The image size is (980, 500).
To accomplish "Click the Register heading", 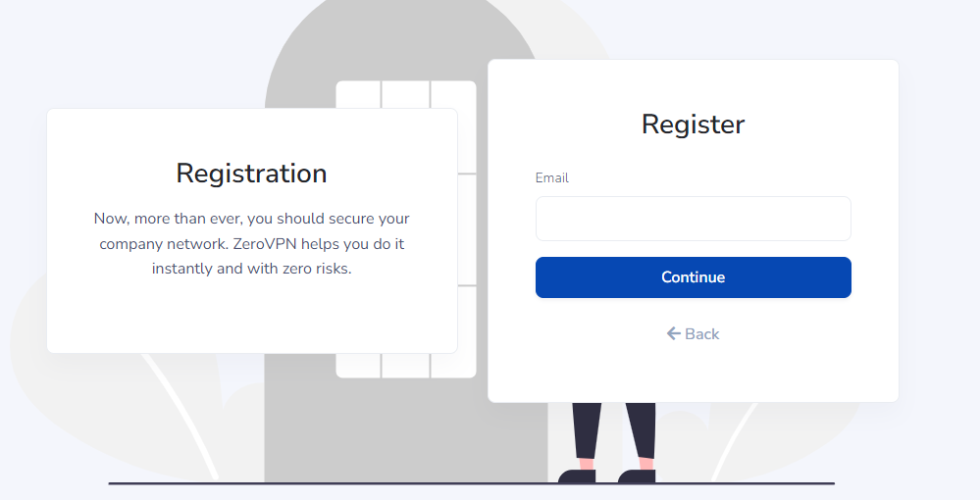I will (694, 125).
